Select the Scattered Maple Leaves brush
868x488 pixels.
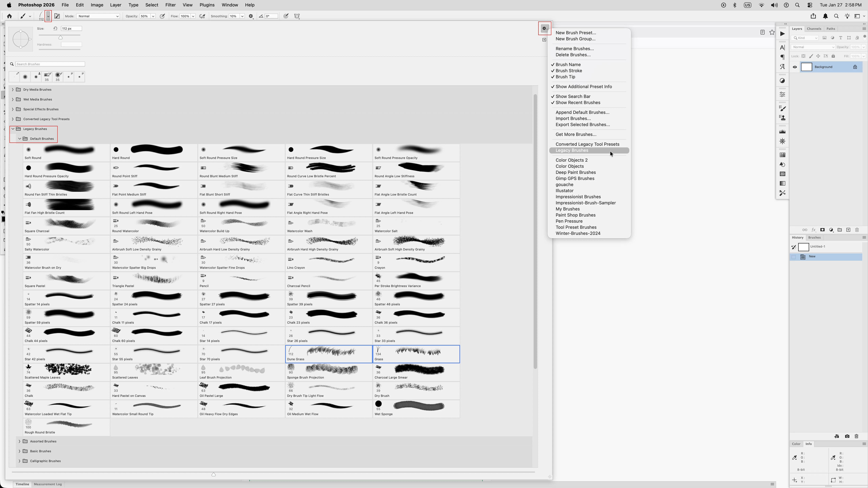click(66, 372)
